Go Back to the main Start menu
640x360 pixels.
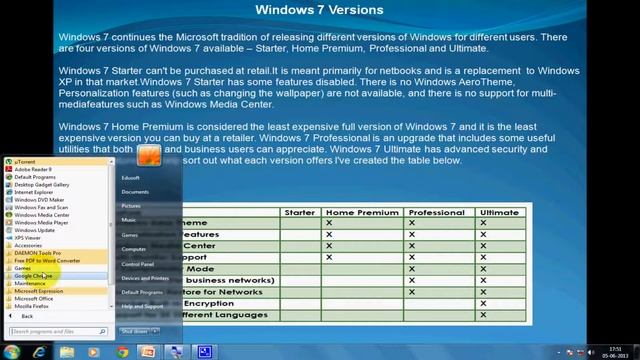pos(27,316)
